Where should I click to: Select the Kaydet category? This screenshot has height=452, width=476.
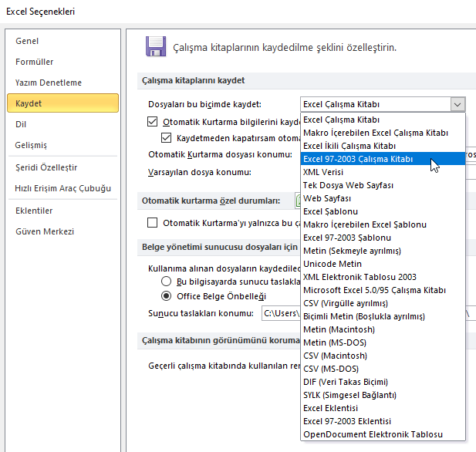62,103
